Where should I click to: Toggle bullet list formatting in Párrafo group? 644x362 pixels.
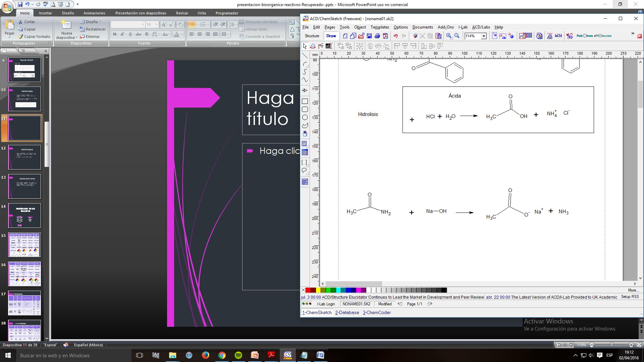[192, 24]
